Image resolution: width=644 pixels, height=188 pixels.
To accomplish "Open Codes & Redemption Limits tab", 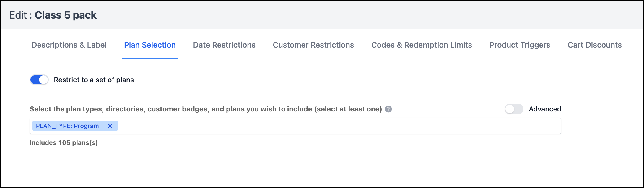I will (x=422, y=45).
